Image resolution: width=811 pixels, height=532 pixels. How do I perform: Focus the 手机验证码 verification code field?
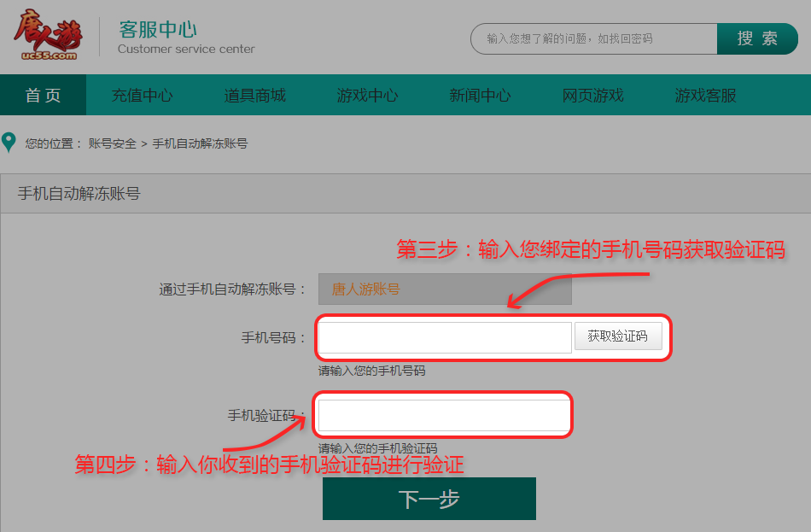(443, 416)
